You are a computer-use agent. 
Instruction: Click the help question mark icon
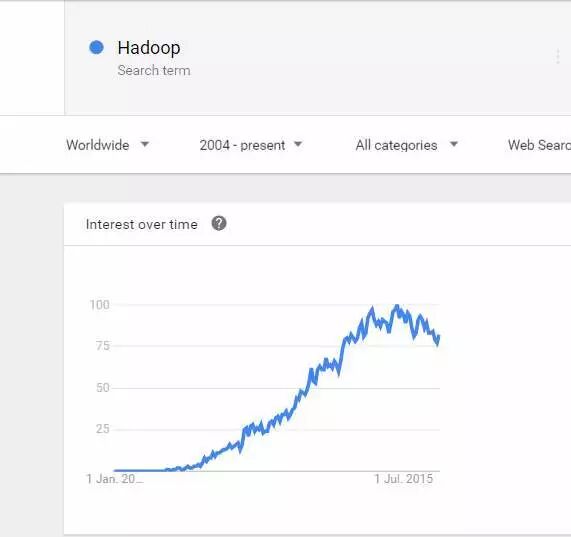point(219,224)
